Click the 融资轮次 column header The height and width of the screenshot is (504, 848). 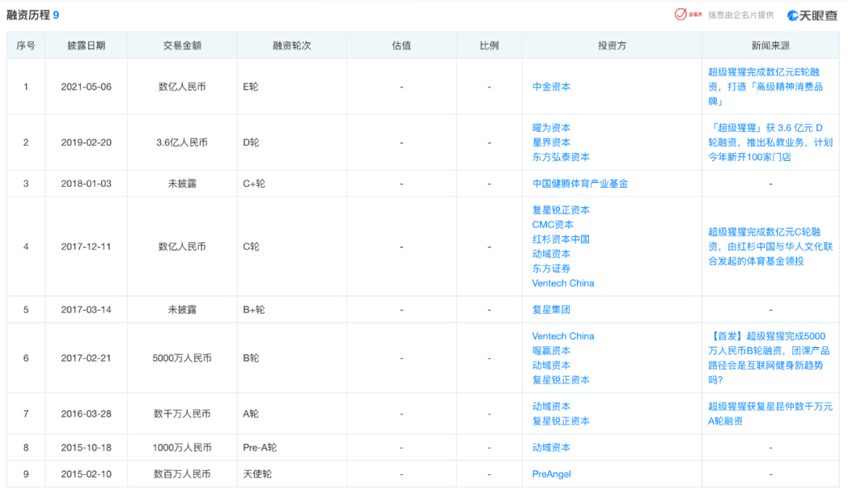[291, 46]
